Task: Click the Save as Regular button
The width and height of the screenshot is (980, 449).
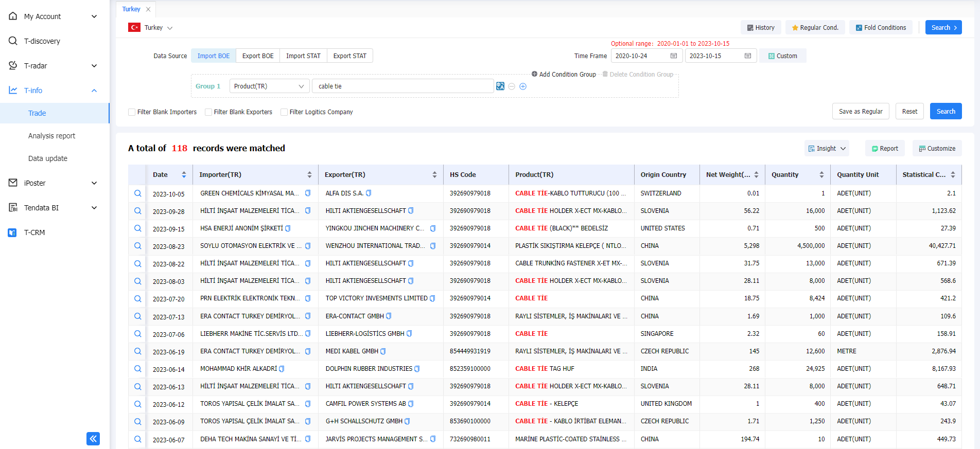Action: 860,112
